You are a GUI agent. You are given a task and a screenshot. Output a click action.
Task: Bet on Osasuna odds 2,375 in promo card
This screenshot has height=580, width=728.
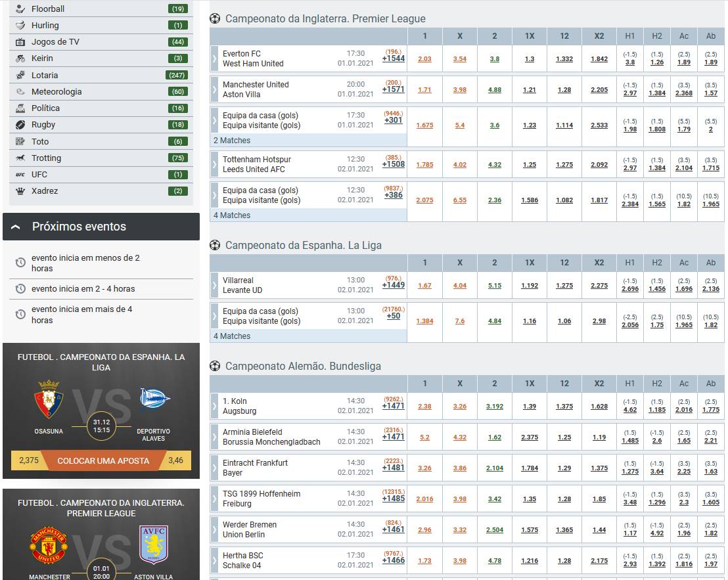coord(29,460)
